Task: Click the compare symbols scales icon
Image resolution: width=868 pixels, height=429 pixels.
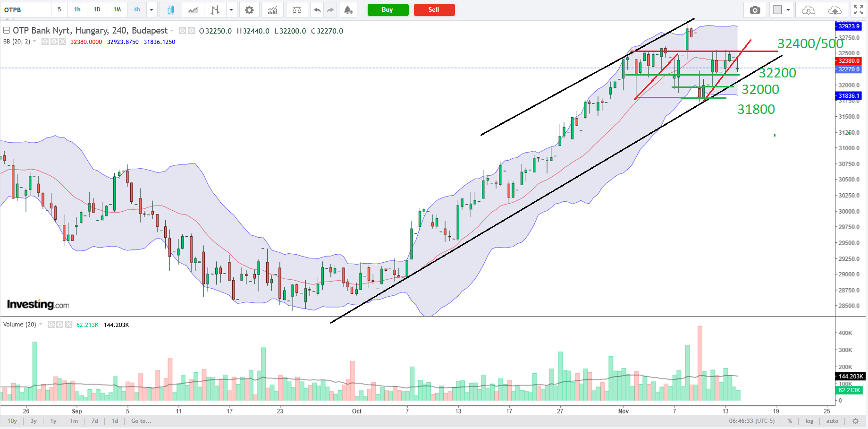Action: point(296,10)
